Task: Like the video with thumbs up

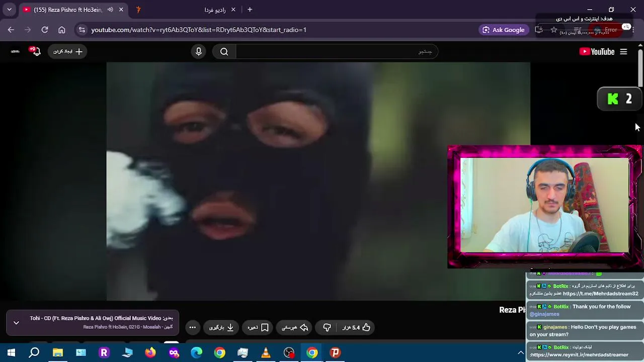Action: tap(357, 327)
